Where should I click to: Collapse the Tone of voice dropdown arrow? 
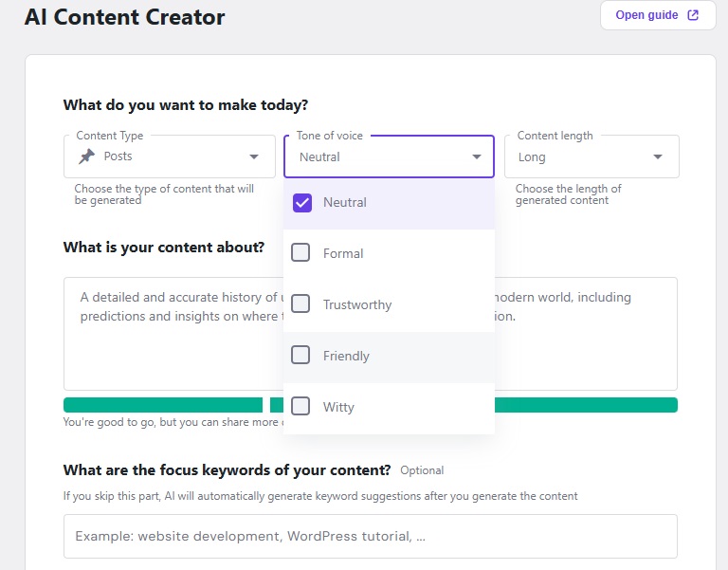pos(477,157)
